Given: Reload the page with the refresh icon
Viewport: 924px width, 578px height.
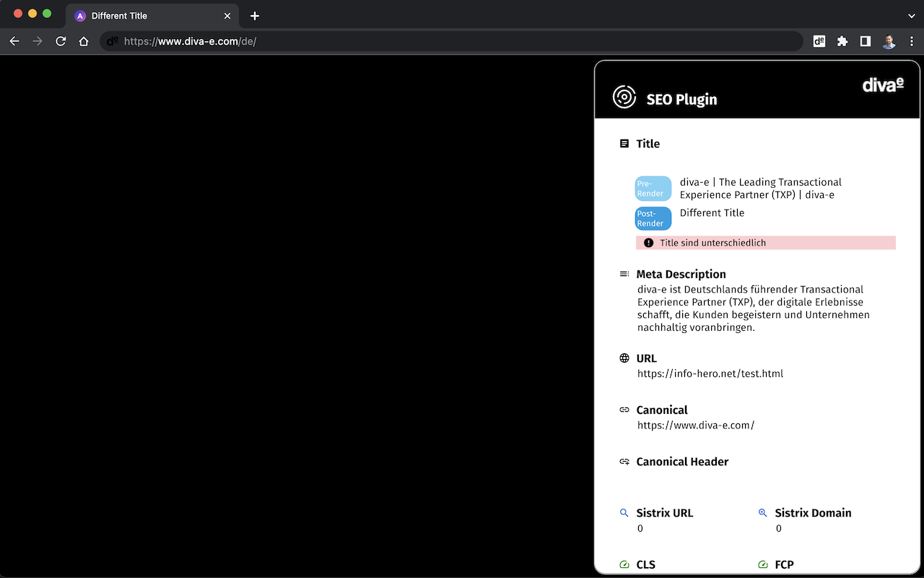Looking at the screenshot, I should [x=61, y=41].
